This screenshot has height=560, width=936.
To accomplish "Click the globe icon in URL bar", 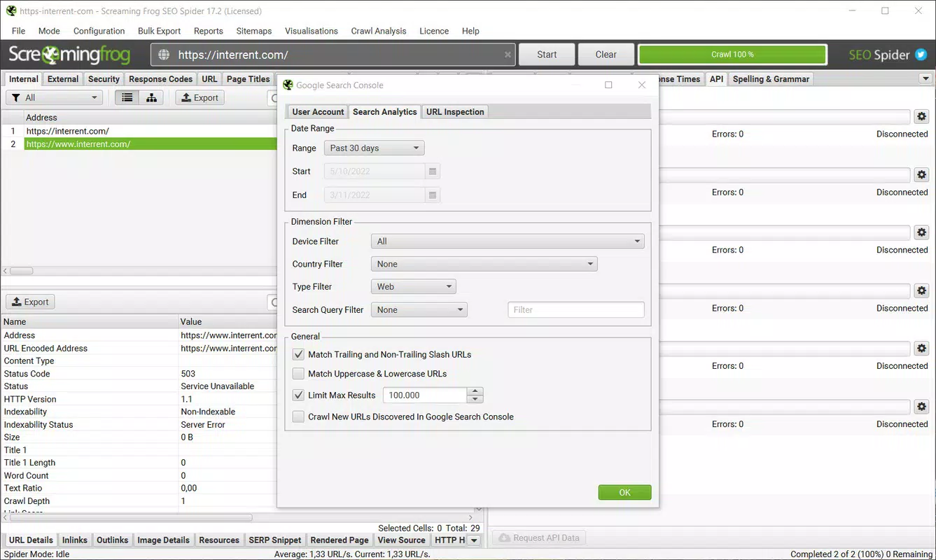I will click(164, 55).
